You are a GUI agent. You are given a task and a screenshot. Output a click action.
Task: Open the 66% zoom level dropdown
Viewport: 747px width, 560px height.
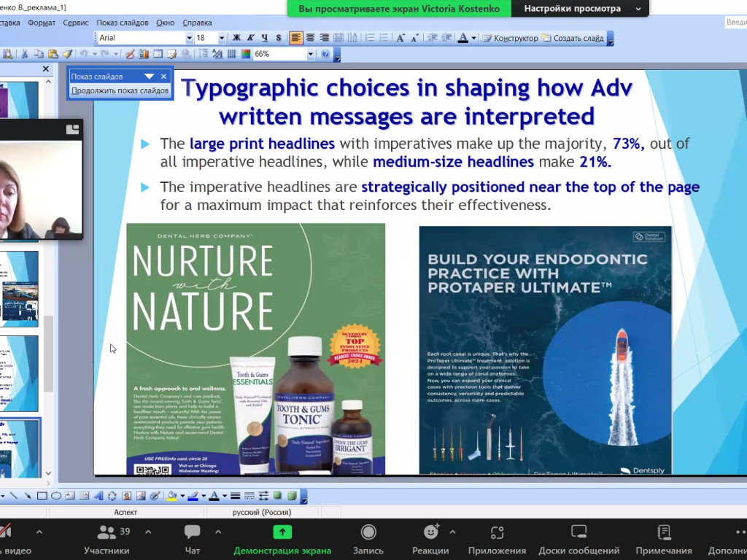(310, 54)
